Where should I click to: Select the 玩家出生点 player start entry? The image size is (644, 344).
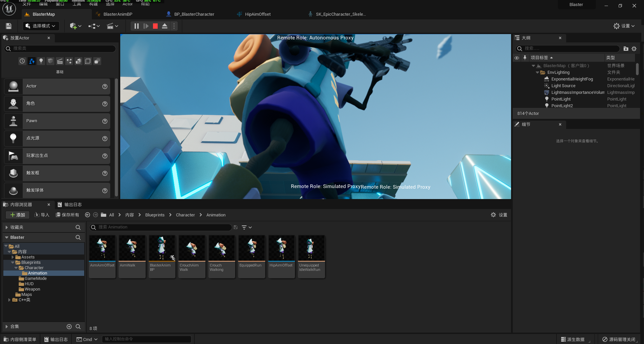coord(57,156)
